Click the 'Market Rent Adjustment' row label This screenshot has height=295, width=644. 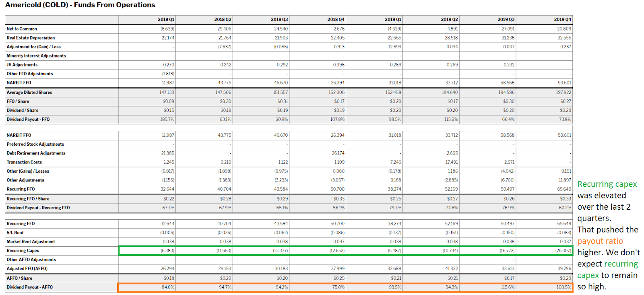click(31, 242)
